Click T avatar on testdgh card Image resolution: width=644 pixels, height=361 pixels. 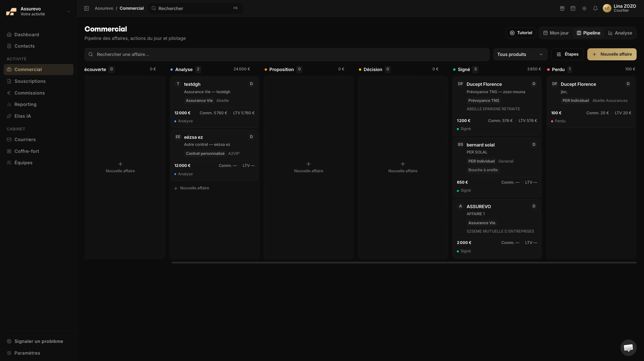178,84
